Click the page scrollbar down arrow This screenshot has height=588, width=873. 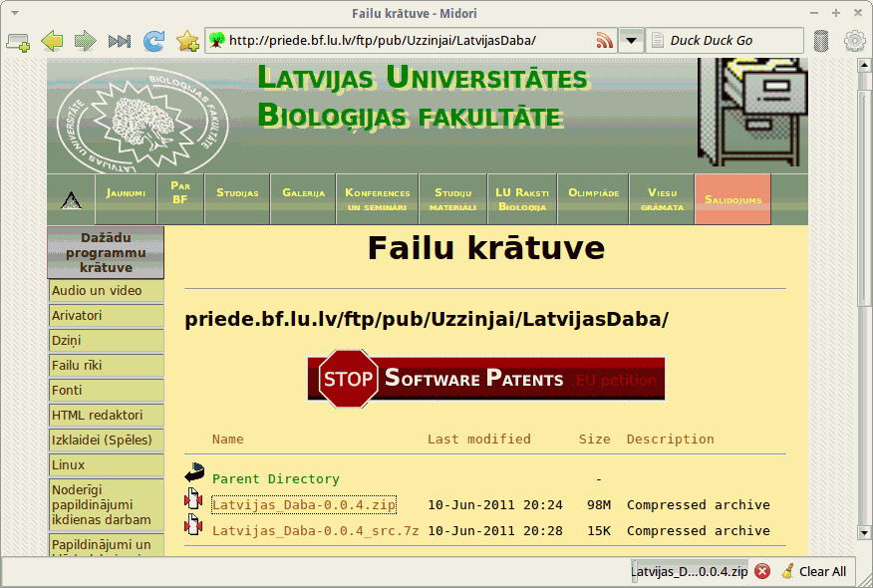point(864,533)
